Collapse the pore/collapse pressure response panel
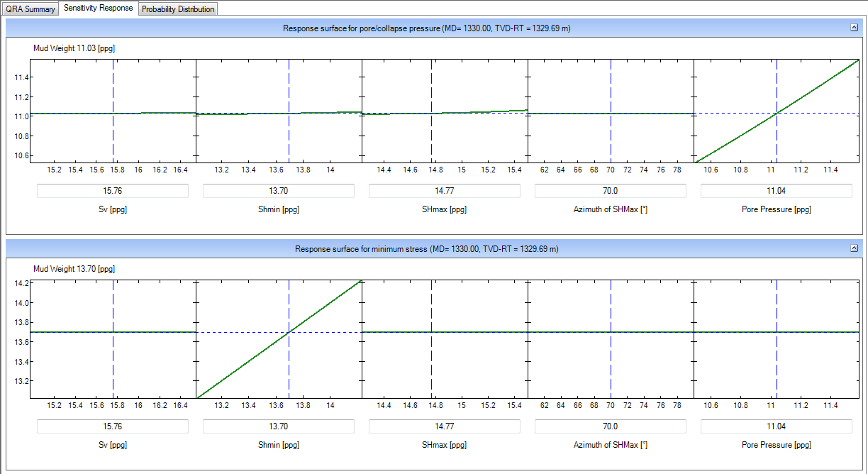 [x=854, y=28]
